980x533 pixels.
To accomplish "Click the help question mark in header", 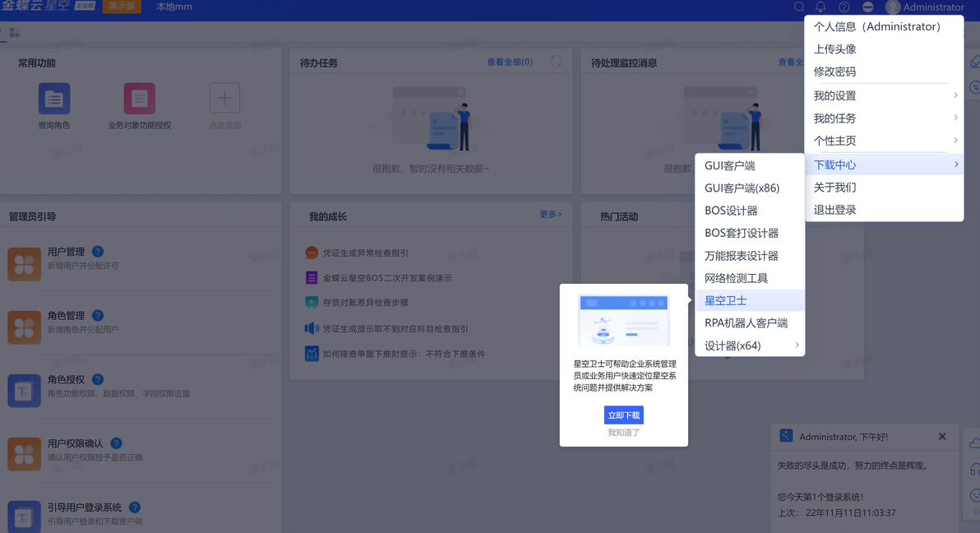I will [844, 7].
